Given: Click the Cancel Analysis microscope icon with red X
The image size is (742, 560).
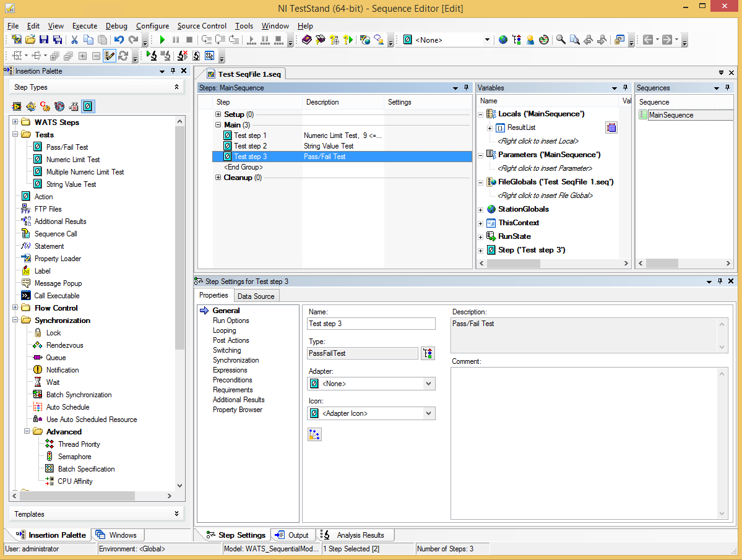Looking at the screenshot, I should [x=182, y=56].
